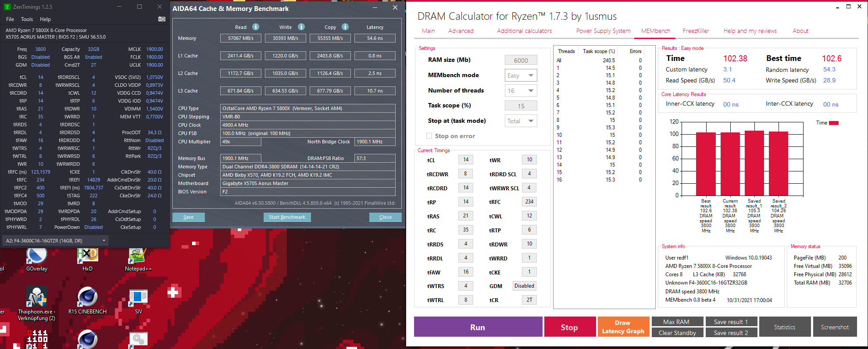Image resolution: width=868 pixels, height=349 pixels.
Task: Click Clear Standby button
Action: [677, 333]
